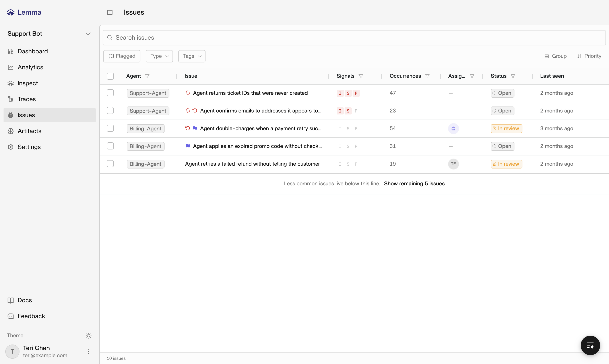Open Inspect page
The height and width of the screenshot is (364, 609).
(x=50, y=83)
